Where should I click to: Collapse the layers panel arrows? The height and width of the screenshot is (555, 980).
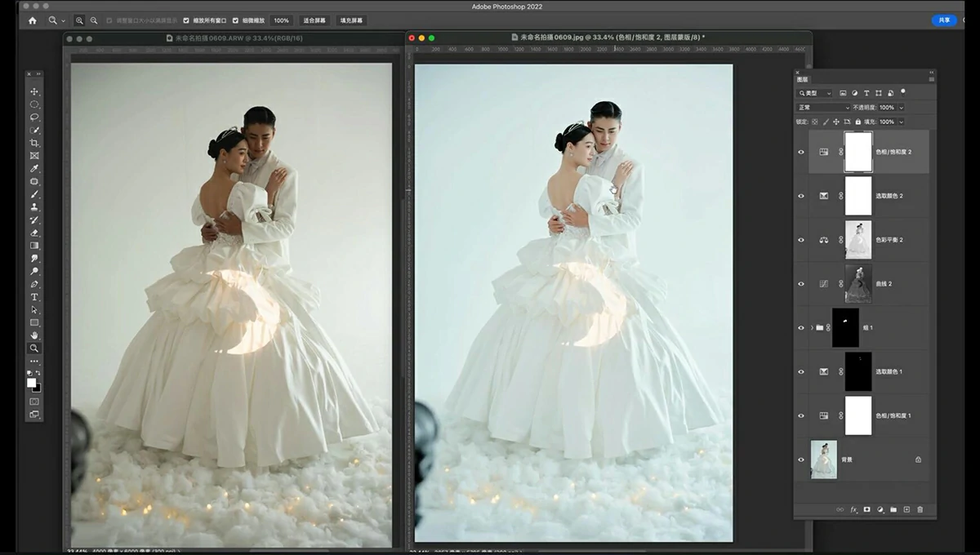tap(931, 72)
